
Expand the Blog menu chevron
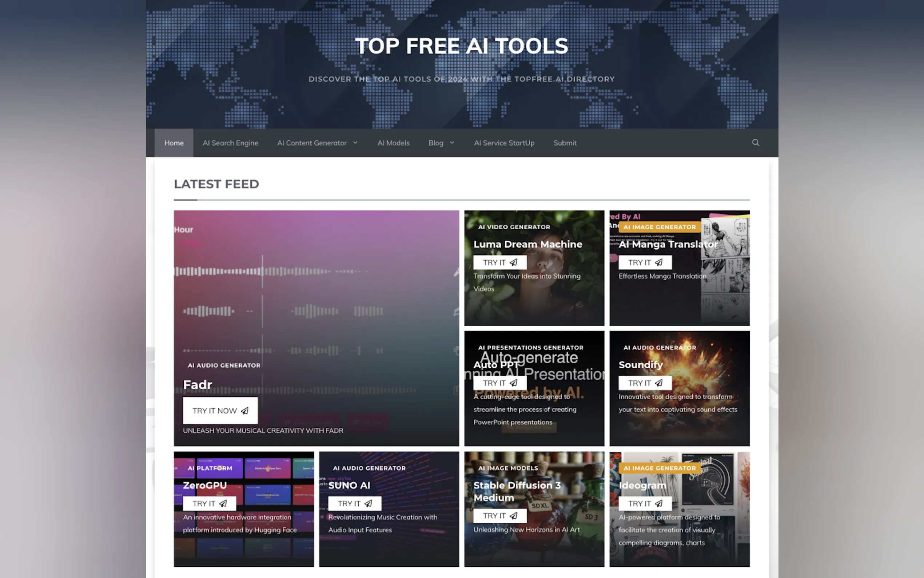click(x=452, y=143)
